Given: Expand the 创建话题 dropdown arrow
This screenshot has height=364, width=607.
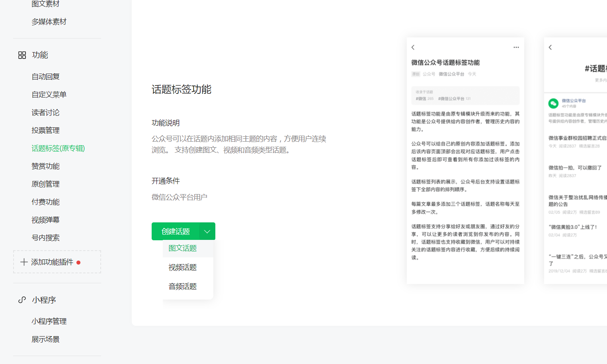Looking at the screenshot, I should pos(207,232).
